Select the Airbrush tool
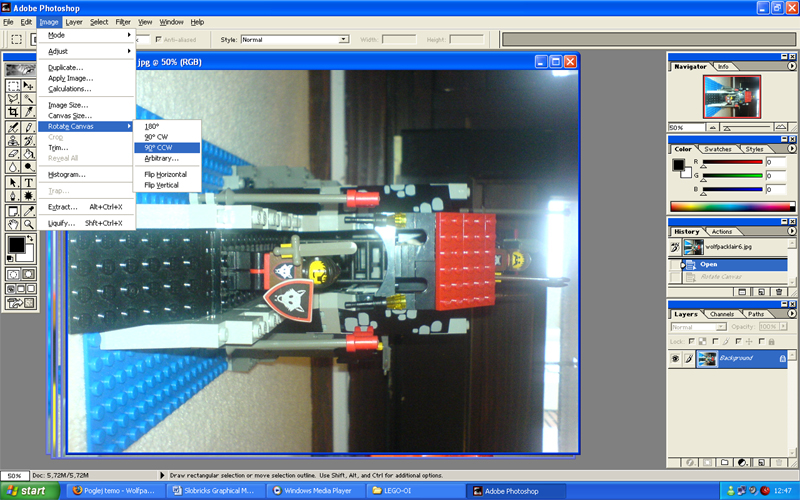Image resolution: width=800 pixels, height=500 pixels. [13, 127]
